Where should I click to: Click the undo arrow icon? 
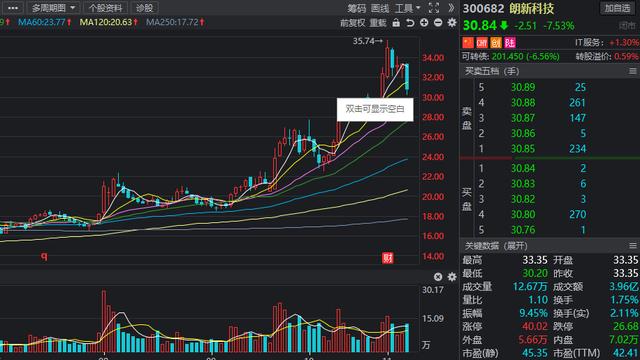click(410, 23)
